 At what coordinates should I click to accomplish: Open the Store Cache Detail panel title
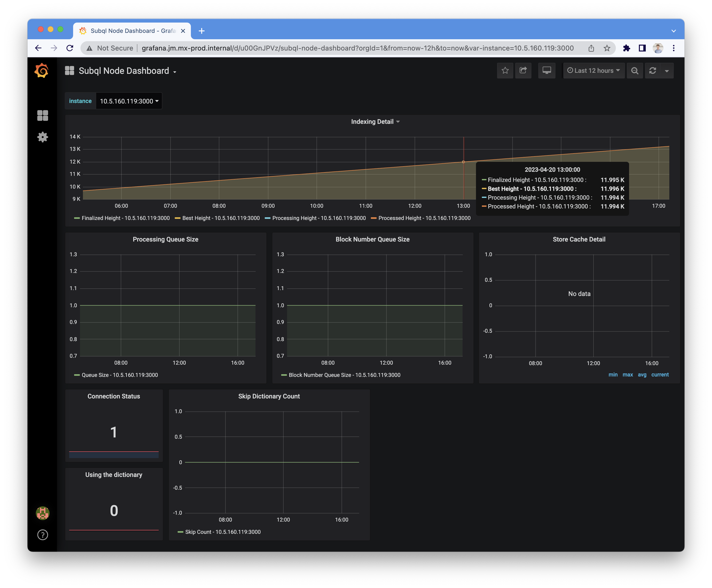[579, 239]
